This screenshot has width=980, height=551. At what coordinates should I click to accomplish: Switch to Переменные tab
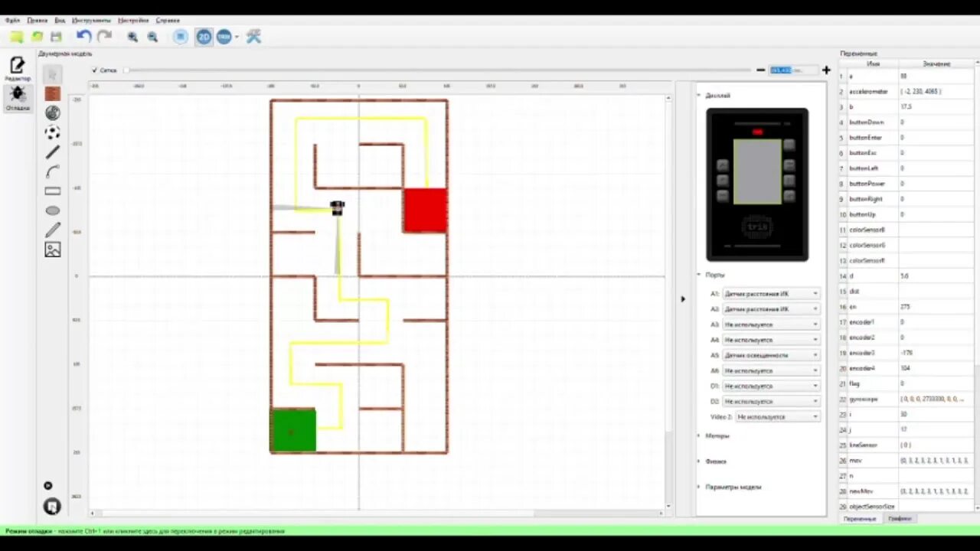[x=859, y=519]
